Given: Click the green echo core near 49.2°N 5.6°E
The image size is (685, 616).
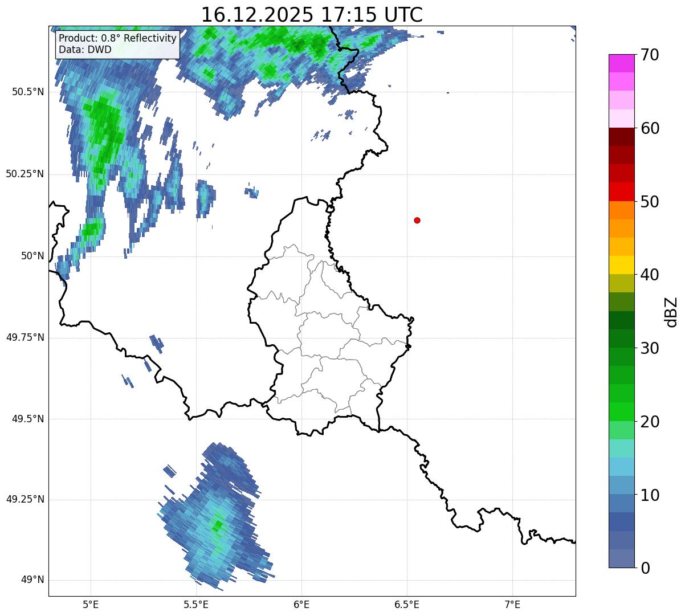Looking at the screenshot, I should tap(217, 524).
